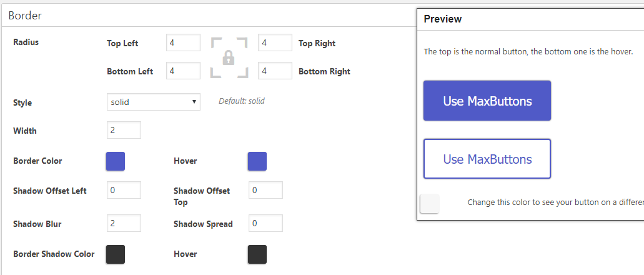Open the Border Shadow Color Hover swatch
The image size is (644, 275).
click(257, 254)
